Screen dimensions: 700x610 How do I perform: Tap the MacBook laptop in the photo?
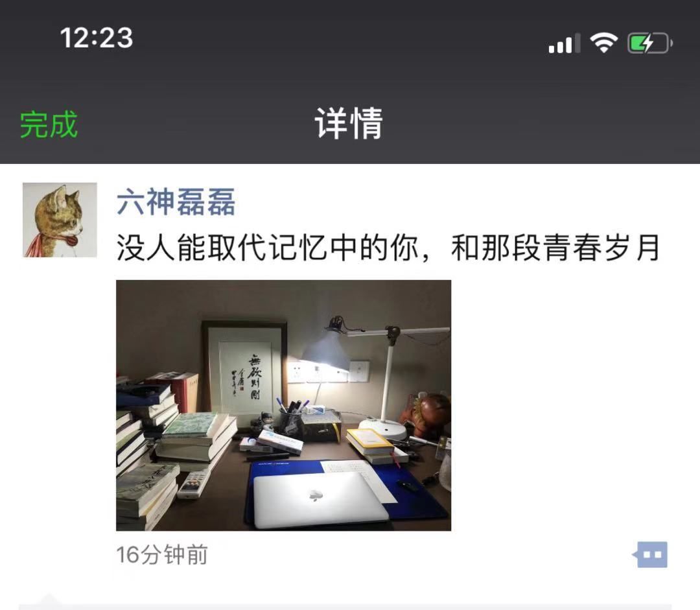click(x=321, y=499)
